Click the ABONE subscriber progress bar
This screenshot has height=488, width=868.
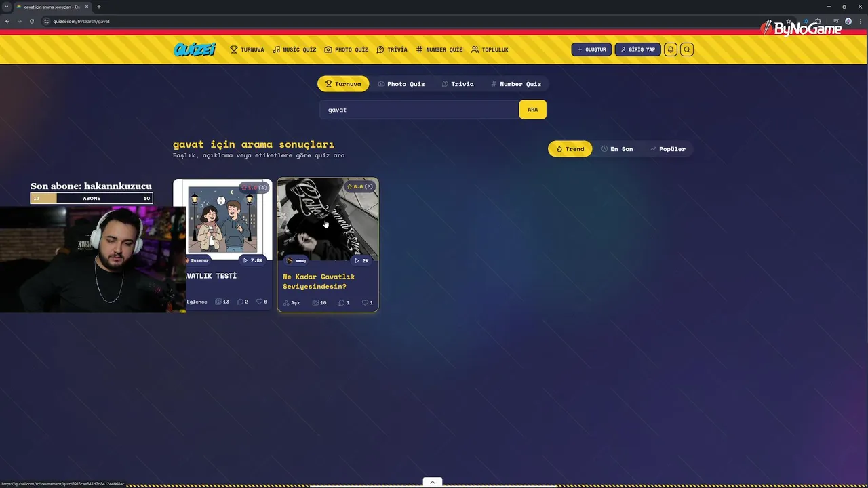point(92,198)
